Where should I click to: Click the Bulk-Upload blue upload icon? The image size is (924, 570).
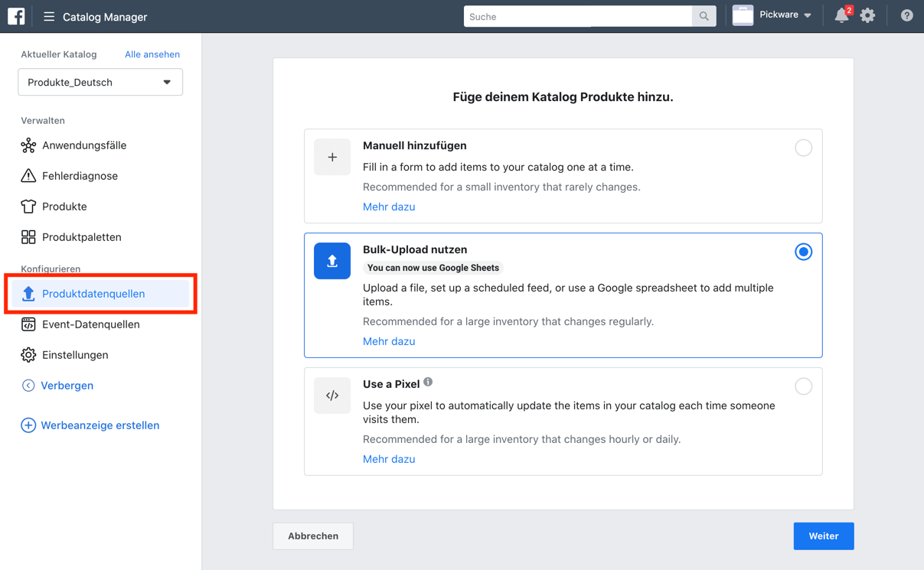[x=332, y=261]
